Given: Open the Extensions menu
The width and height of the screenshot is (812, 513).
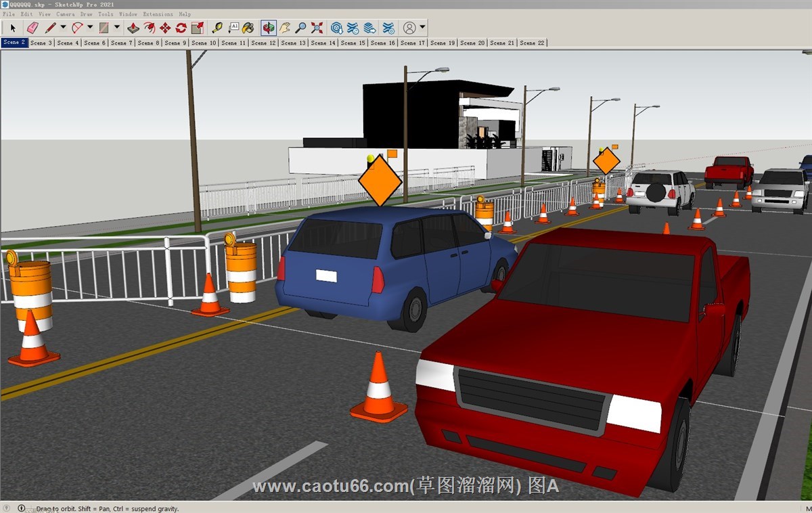Looking at the screenshot, I should pos(157,14).
